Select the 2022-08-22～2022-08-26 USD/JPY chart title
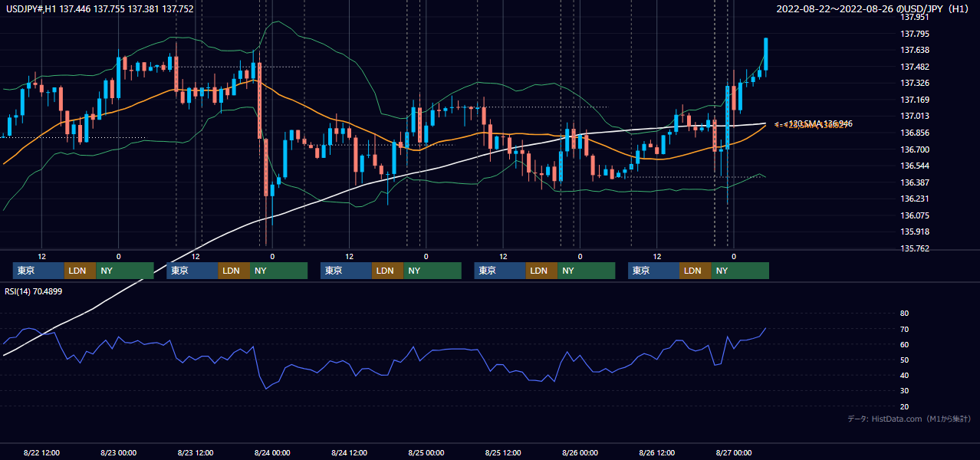This screenshot has width=980, height=460. click(874, 9)
